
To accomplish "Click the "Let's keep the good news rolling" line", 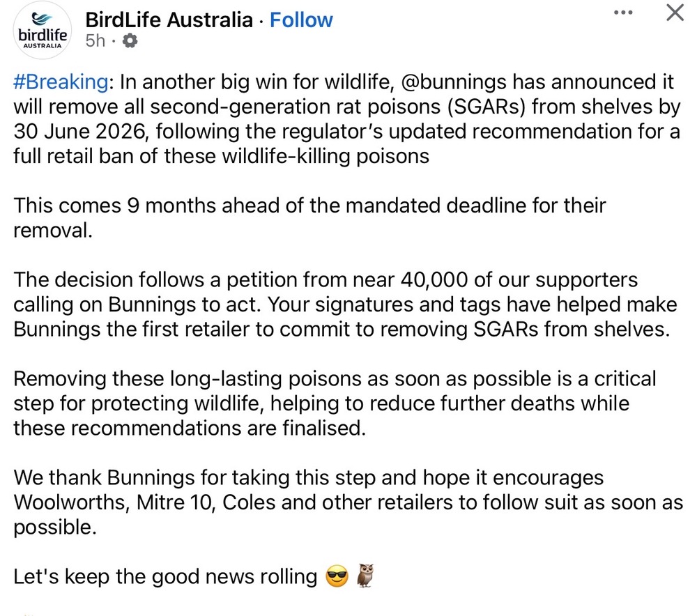I will click(165, 577).
